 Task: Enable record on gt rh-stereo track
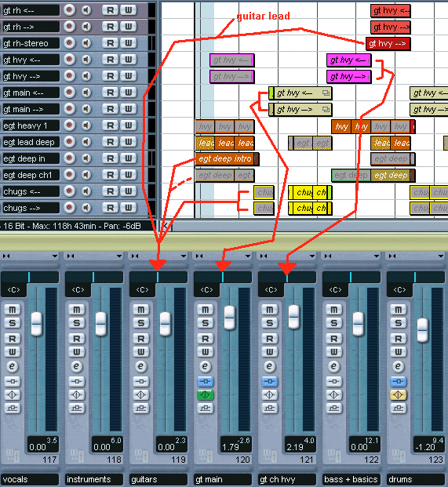[x=69, y=43]
